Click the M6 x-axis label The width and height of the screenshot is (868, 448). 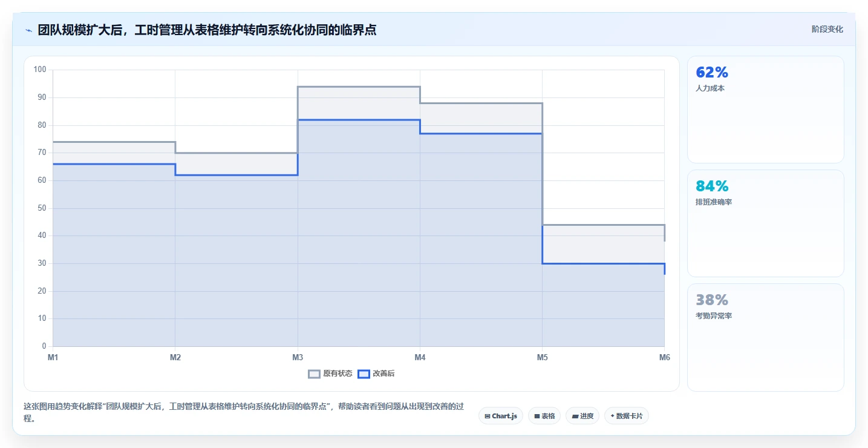coord(664,358)
